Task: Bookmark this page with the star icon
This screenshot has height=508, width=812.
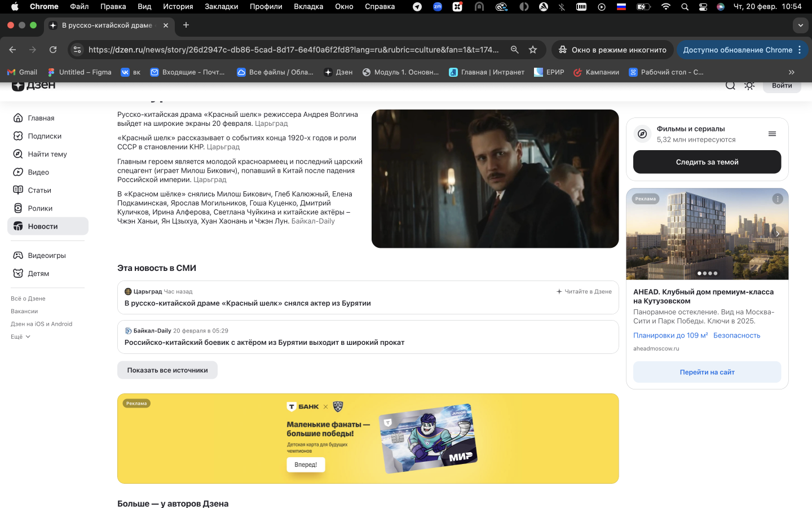Action: pyautogui.click(x=533, y=50)
